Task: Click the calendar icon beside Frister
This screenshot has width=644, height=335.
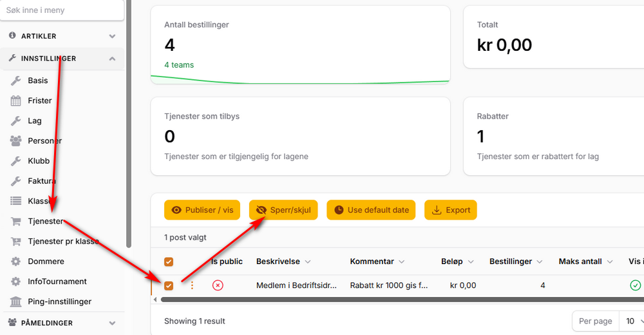Action: pos(16,100)
